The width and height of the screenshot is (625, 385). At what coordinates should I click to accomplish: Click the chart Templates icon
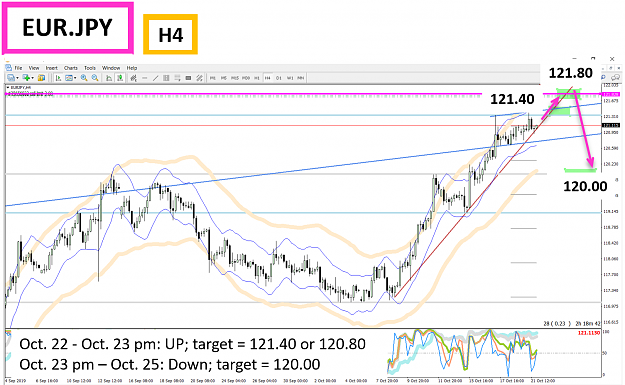point(69,78)
